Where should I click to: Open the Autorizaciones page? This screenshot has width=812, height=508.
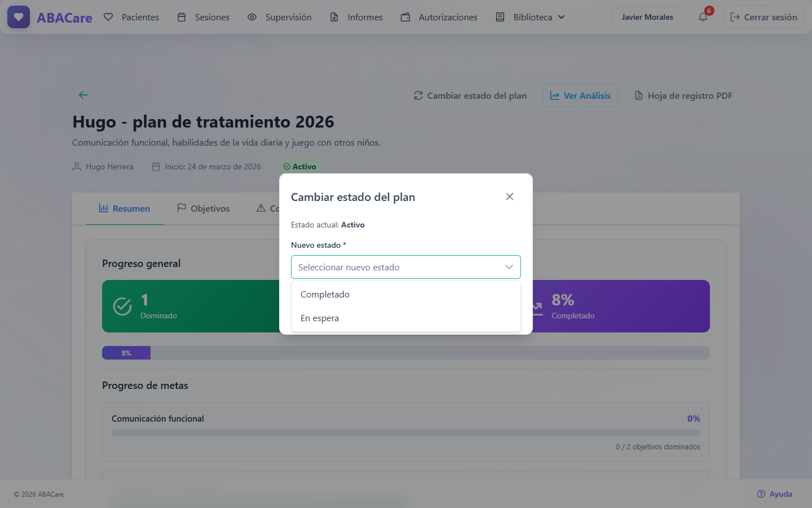coord(439,17)
